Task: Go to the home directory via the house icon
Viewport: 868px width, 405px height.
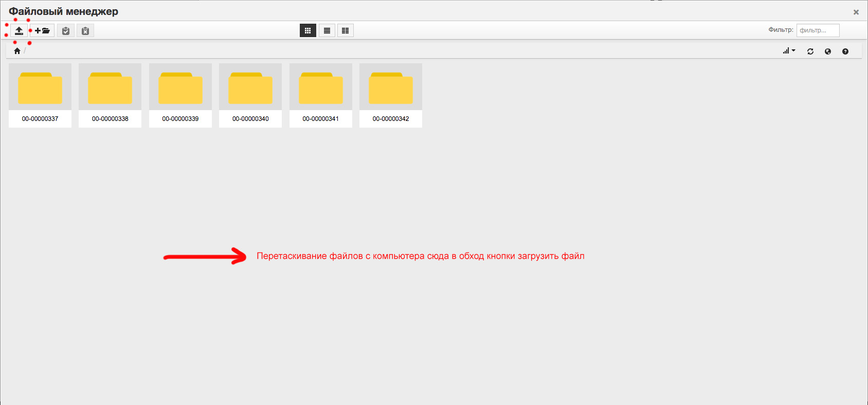Action: 17,51
